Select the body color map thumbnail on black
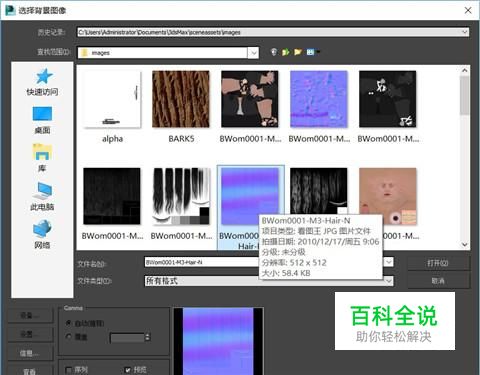The image size is (480, 375). 250,99
